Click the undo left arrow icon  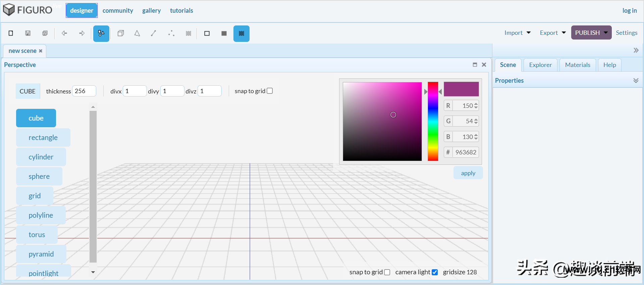coord(64,33)
